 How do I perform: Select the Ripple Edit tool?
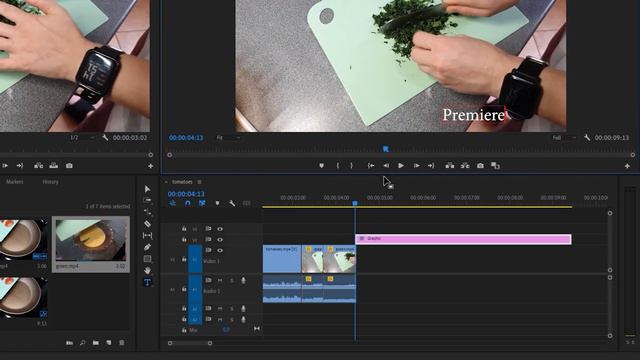(147, 212)
